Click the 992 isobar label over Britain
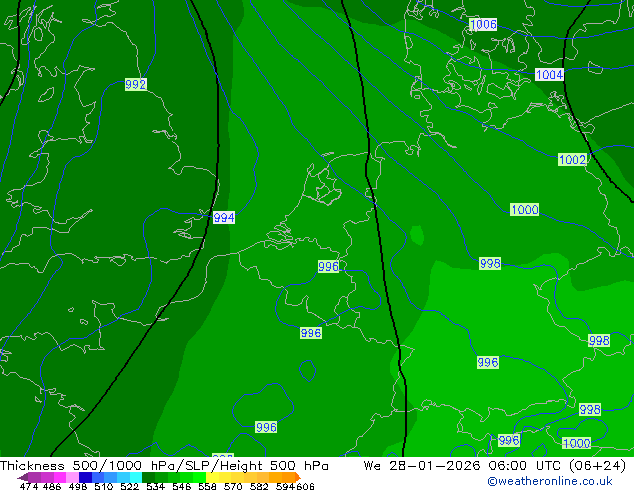The width and height of the screenshot is (634, 490). click(x=135, y=84)
